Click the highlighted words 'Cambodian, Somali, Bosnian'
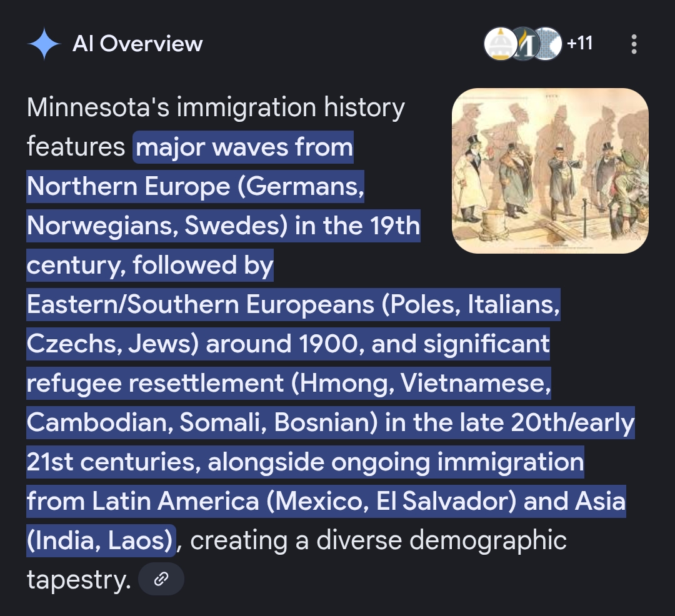675x616 pixels. click(x=200, y=423)
